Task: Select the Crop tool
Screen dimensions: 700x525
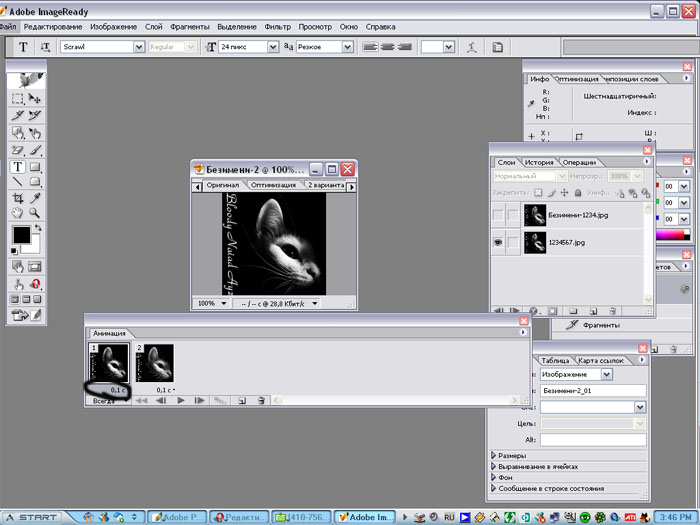Action: click(17, 198)
